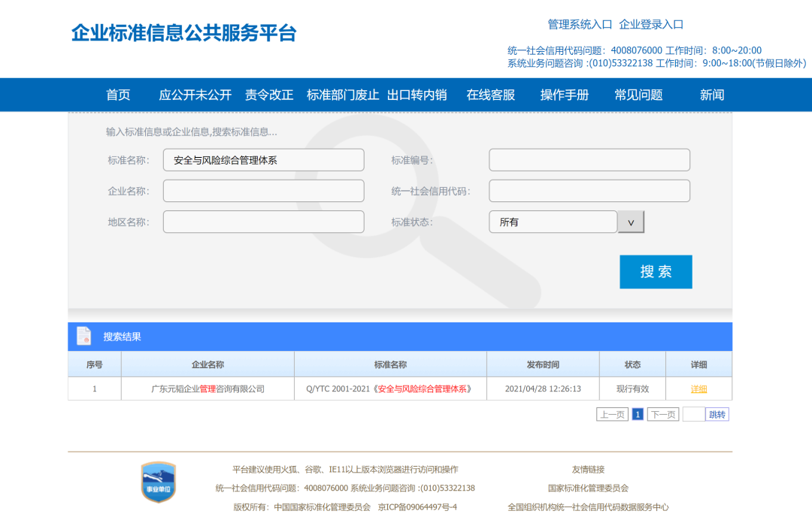Click the 企业名称 input box

(x=263, y=191)
